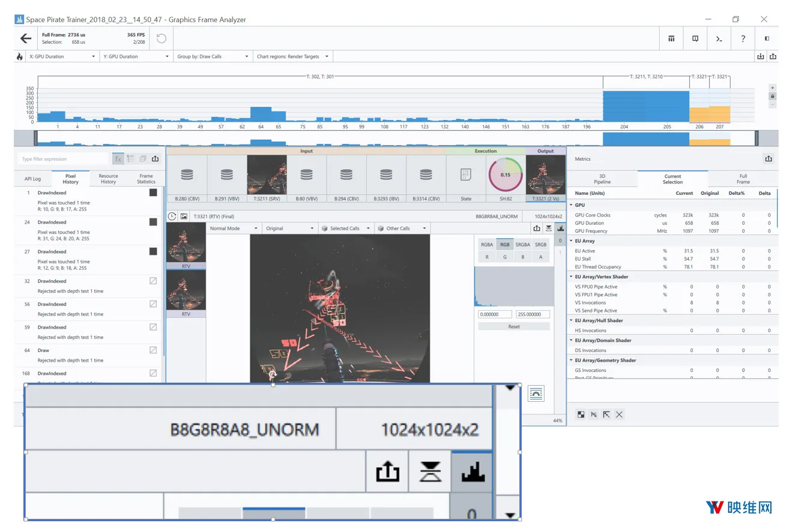
Task: Click the image icon beside T:3321 (RTV)
Action: pyautogui.click(x=184, y=216)
